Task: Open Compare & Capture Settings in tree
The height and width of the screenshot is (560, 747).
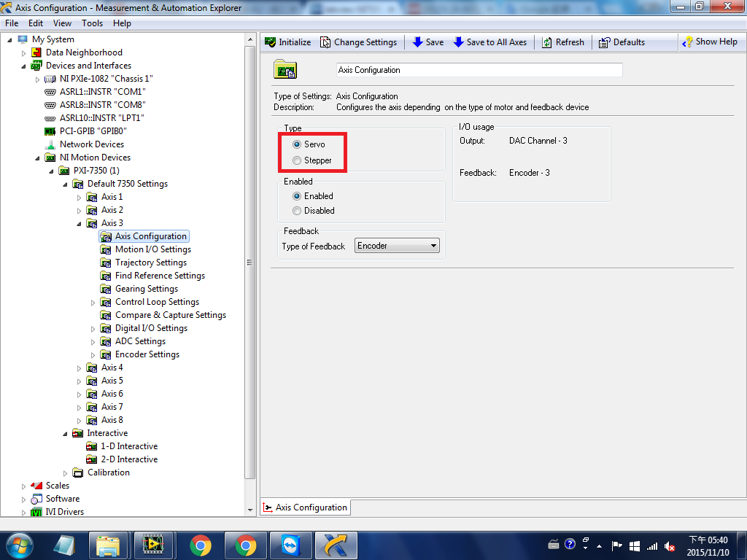Action: (x=171, y=315)
